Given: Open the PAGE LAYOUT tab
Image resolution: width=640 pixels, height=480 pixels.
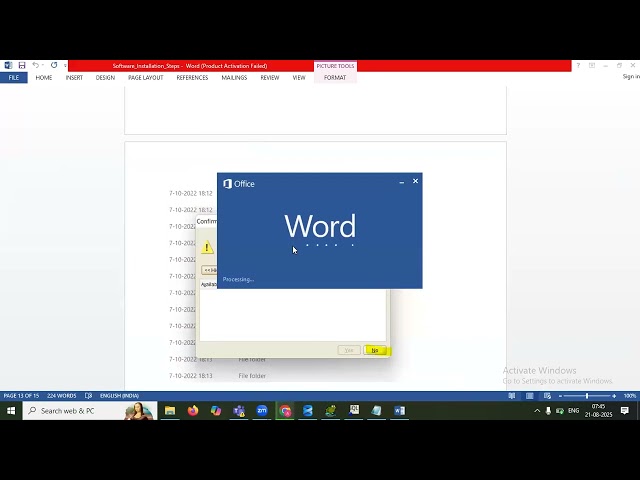Looking at the screenshot, I should click(x=146, y=78).
